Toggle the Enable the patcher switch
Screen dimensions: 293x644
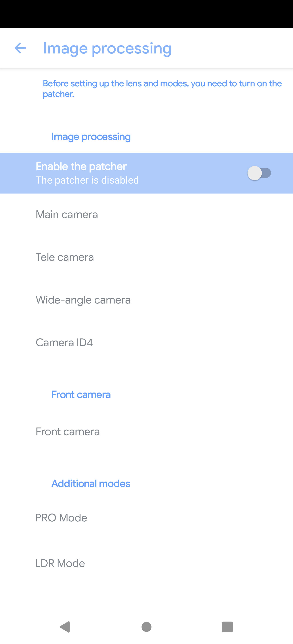coord(259,173)
